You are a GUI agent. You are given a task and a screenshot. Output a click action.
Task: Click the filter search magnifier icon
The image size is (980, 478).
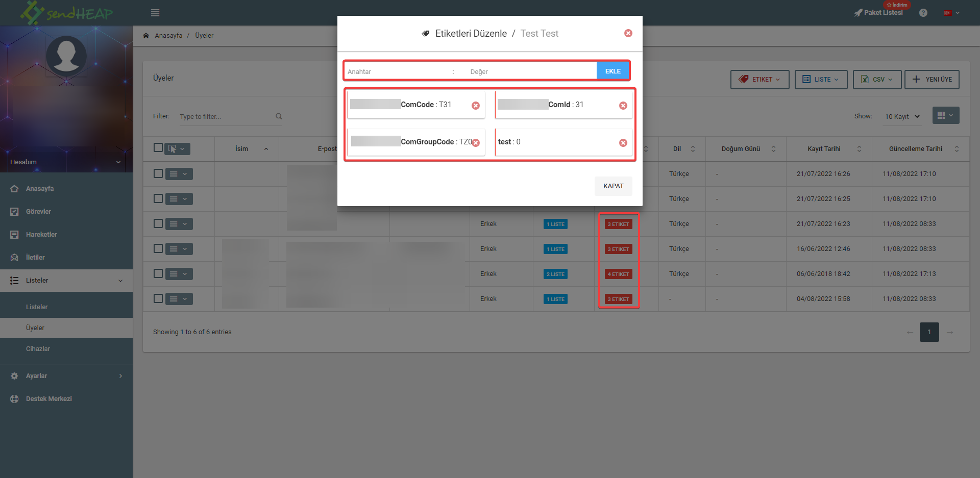click(279, 116)
